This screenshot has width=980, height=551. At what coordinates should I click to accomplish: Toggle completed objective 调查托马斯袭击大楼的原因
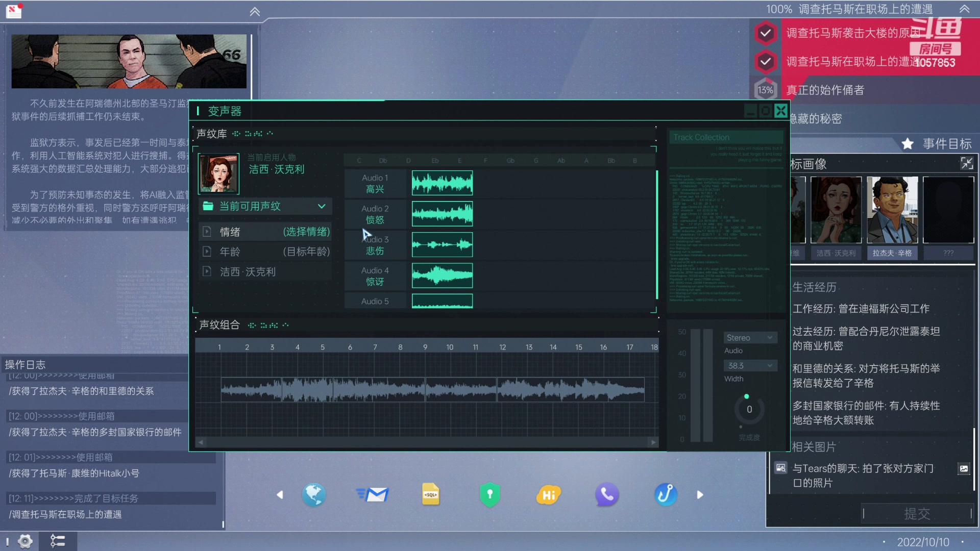(765, 33)
